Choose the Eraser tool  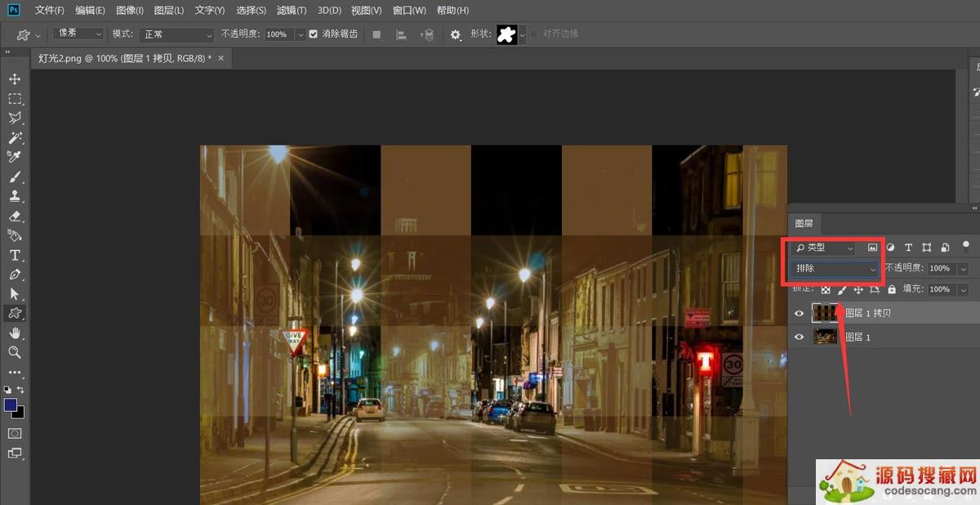[x=15, y=217]
